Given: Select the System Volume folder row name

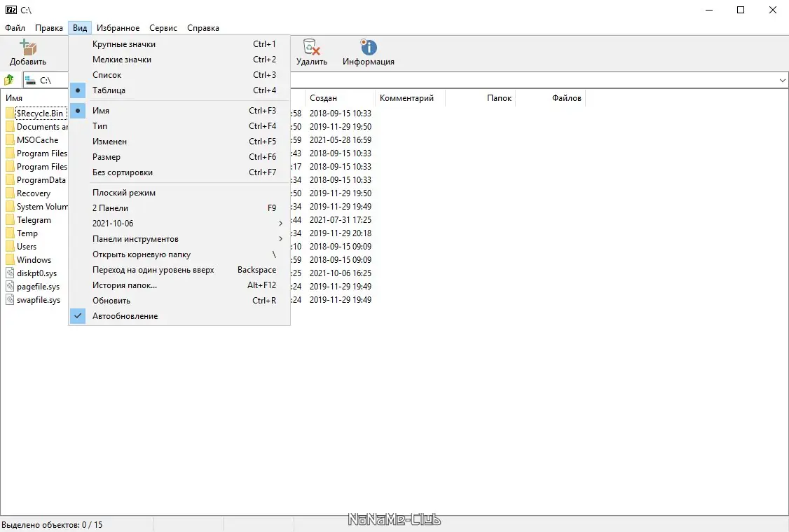Looking at the screenshot, I should point(42,207).
